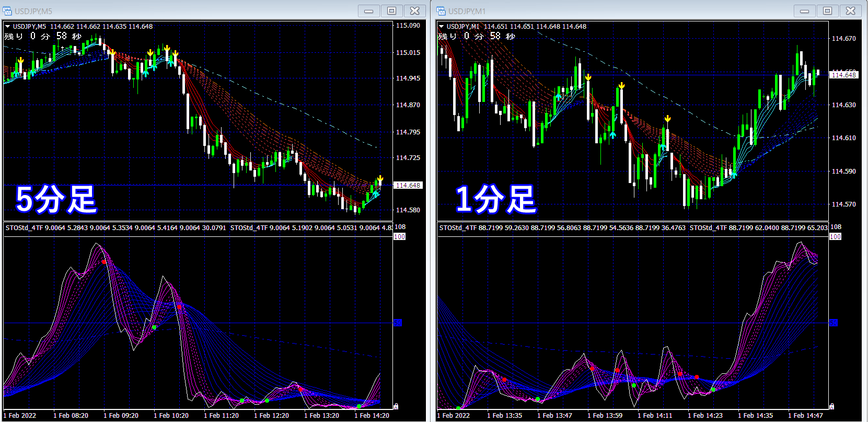868x422 pixels.
Task: Maximize the USDJPY,M5 chart window
Action: point(392,10)
